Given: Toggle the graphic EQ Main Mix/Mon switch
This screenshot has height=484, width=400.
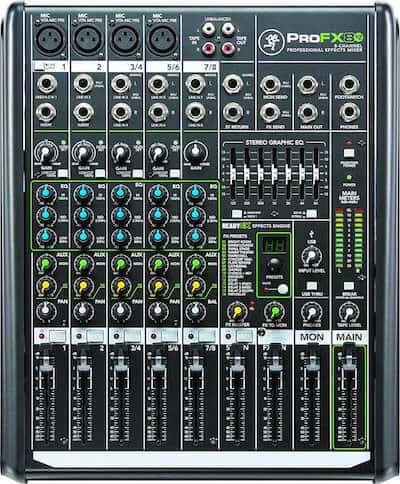Looking at the screenshot, I should coord(237,214).
